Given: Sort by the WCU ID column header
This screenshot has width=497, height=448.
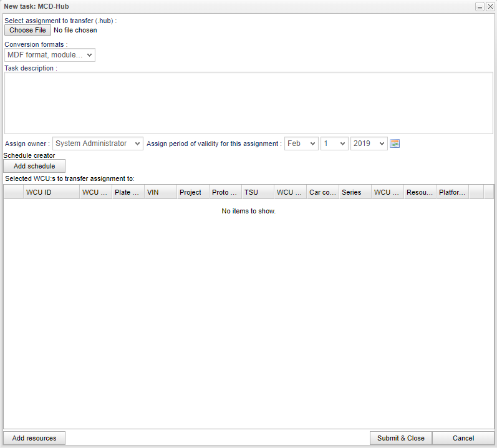Looking at the screenshot, I should [x=51, y=192].
